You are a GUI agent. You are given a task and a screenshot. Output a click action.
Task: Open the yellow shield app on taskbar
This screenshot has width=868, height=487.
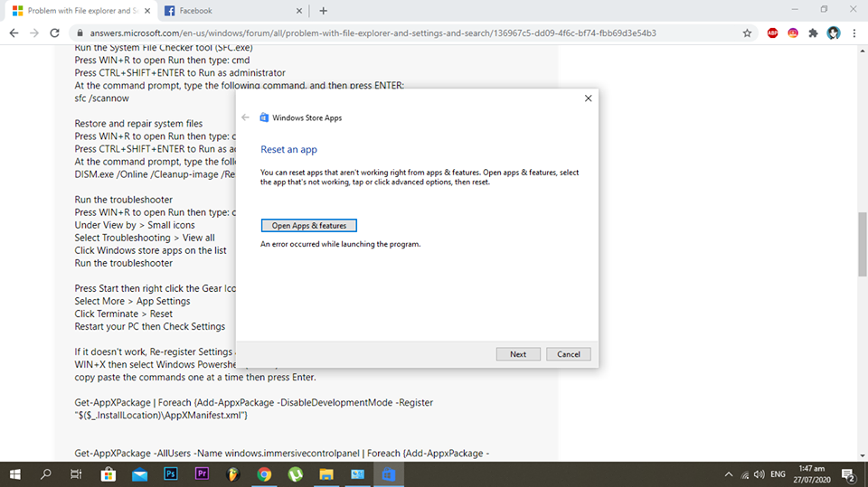233,474
